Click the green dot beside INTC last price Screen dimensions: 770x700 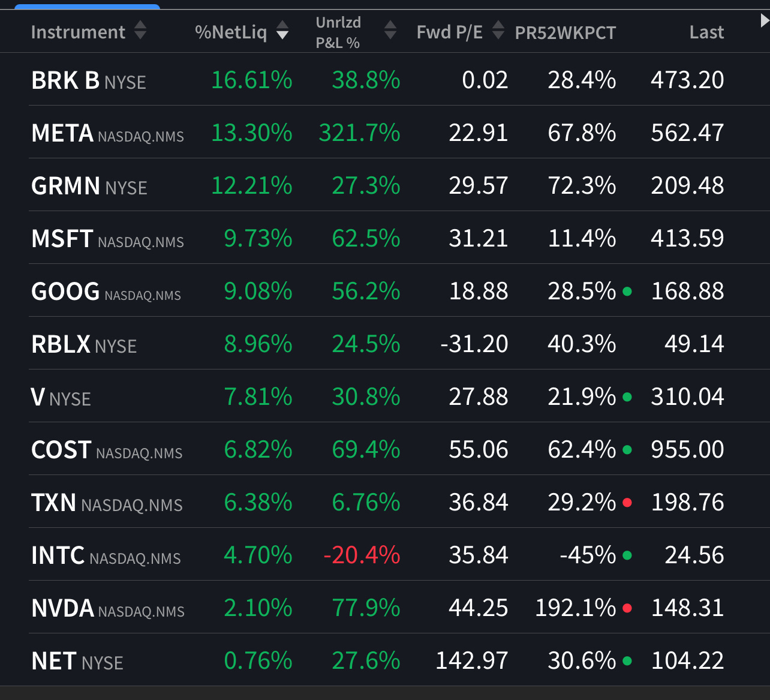click(627, 555)
